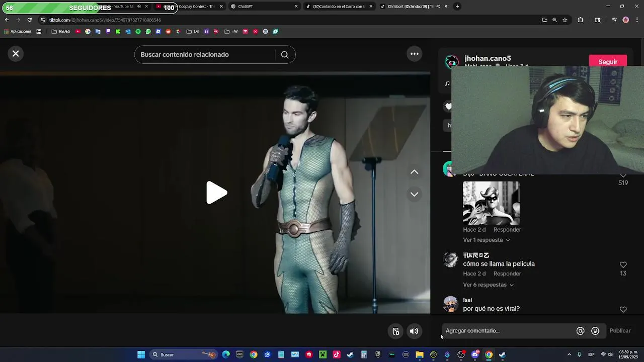This screenshot has height=362, width=644.
Task: Open the Chrome profile avatar
Action: (626, 20)
